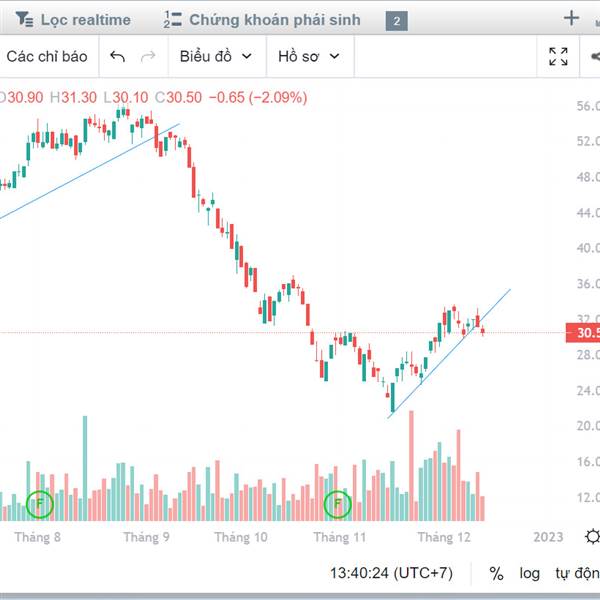The image size is (600, 600).
Task: Select the December uptrend trendline
Action: 449,354
